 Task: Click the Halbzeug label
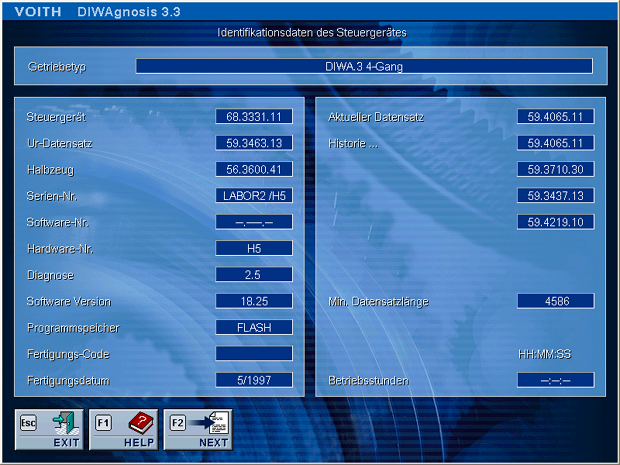click(51, 170)
